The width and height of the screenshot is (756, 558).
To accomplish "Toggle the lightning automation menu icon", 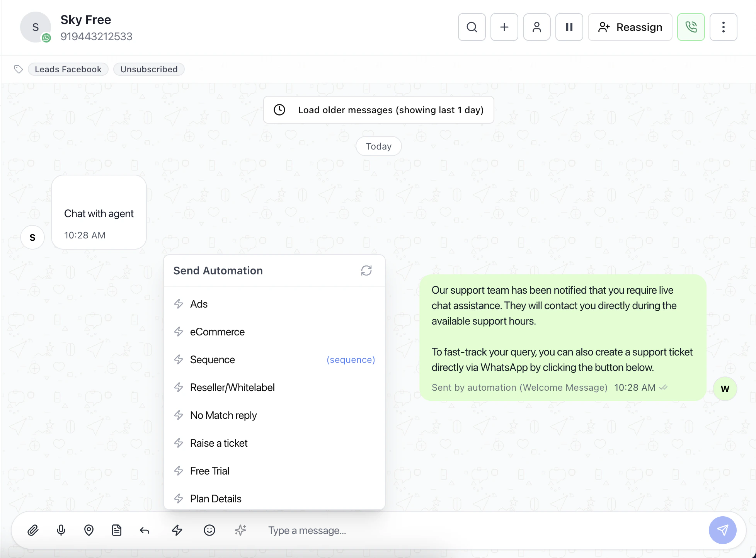I will (177, 530).
